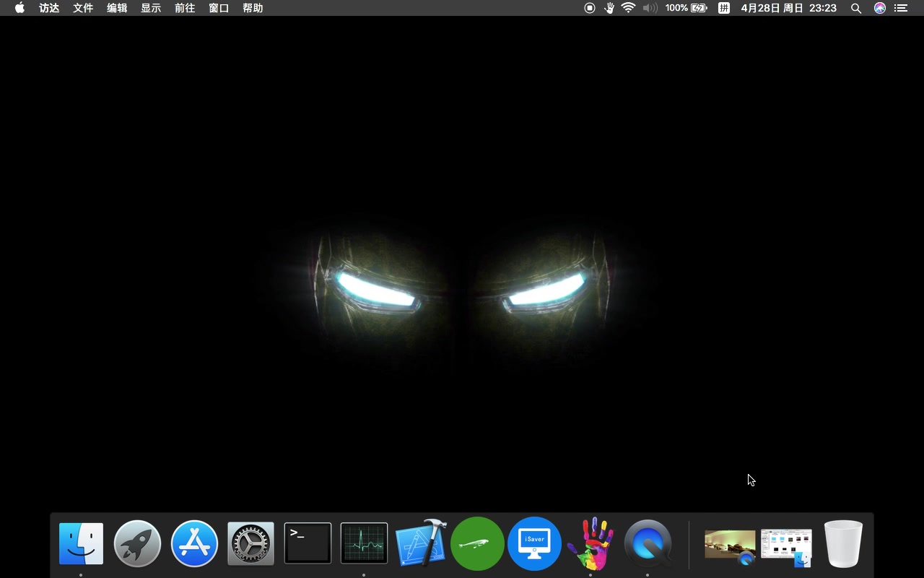Launch Xcode hammer icon in Dock
Image resolution: width=924 pixels, height=578 pixels.
point(421,543)
